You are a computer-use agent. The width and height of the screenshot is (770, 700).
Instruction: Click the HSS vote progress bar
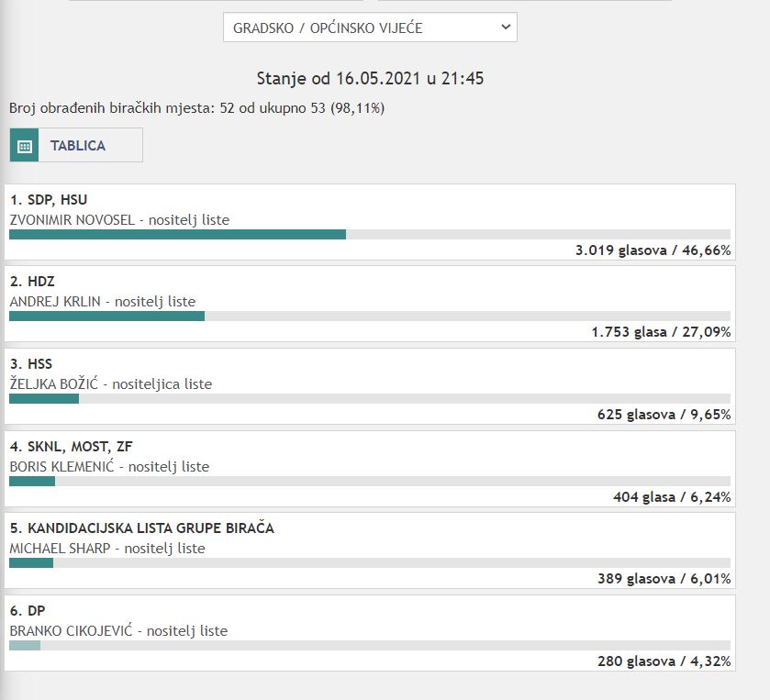click(x=44, y=398)
